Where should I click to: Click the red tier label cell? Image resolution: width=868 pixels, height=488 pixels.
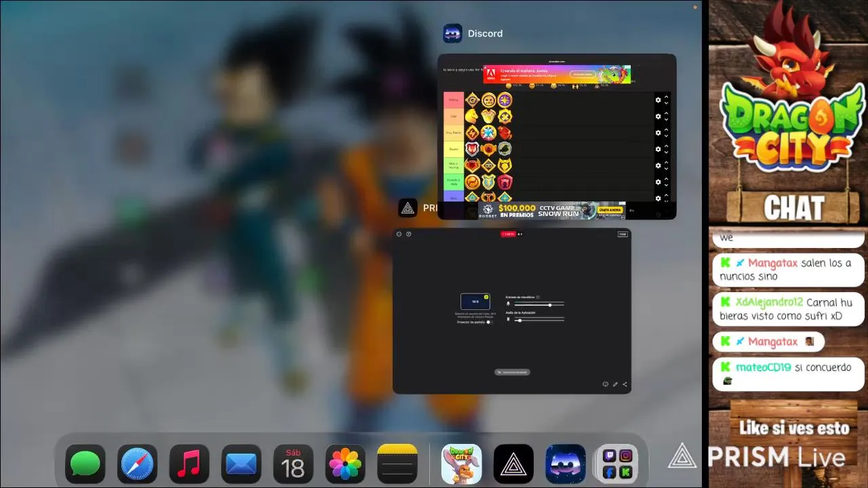coord(454,100)
